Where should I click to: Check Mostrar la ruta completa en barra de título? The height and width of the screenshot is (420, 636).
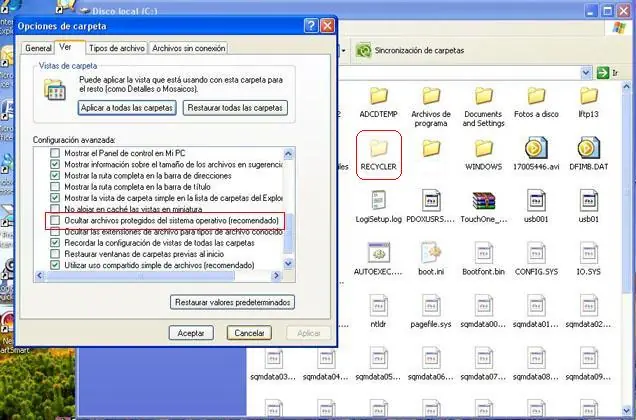point(55,187)
